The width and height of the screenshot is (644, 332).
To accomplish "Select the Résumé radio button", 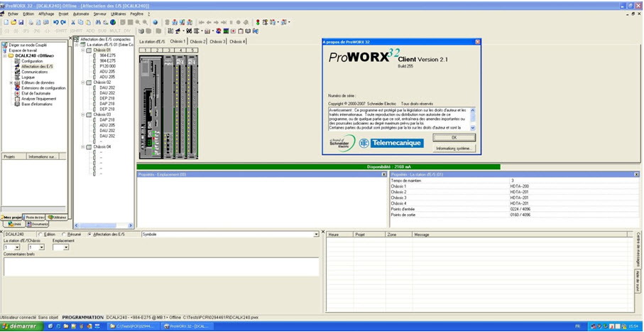I will click(64, 234).
